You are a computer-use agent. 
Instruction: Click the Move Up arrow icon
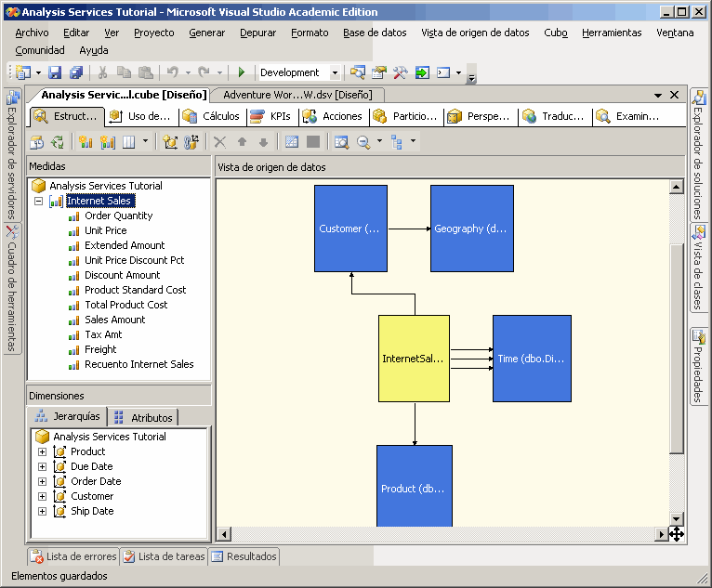pos(242,142)
